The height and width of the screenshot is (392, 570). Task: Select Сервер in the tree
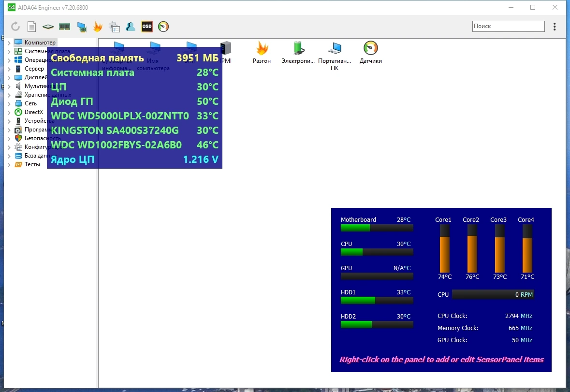coord(34,69)
